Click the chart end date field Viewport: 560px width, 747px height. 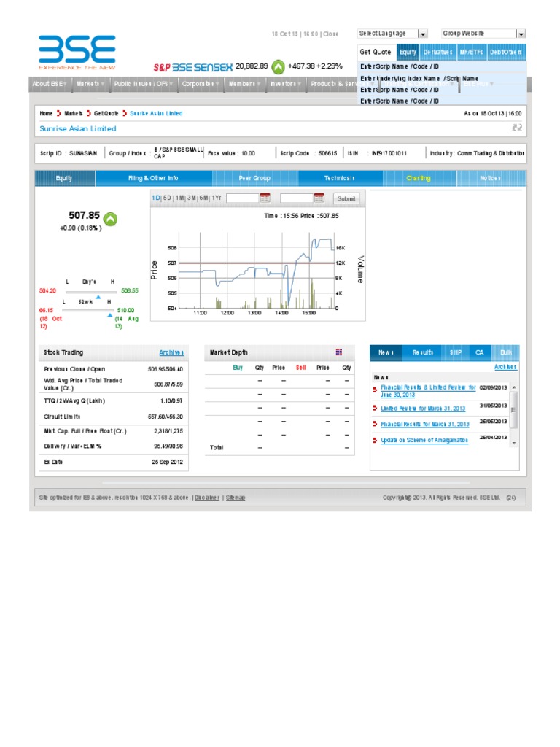(297, 198)
